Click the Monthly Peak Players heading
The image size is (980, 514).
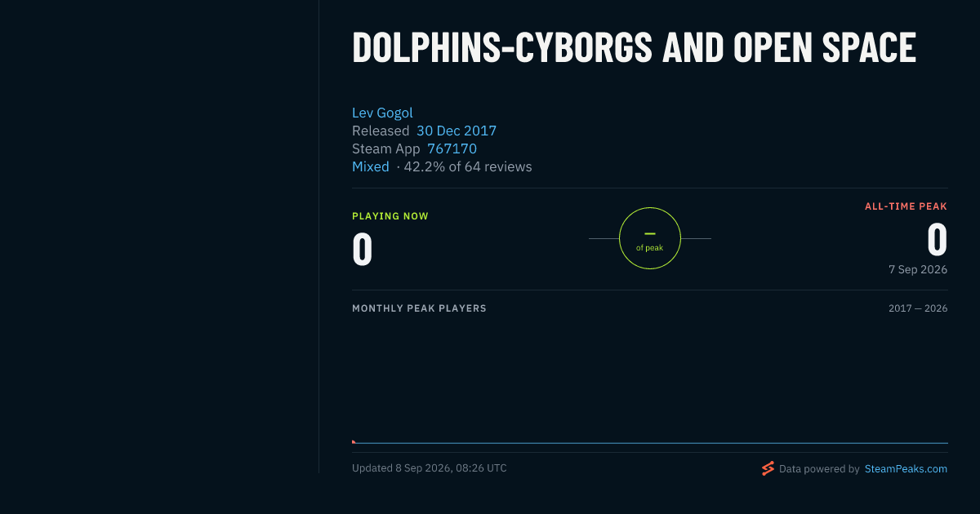pos(419,308)
